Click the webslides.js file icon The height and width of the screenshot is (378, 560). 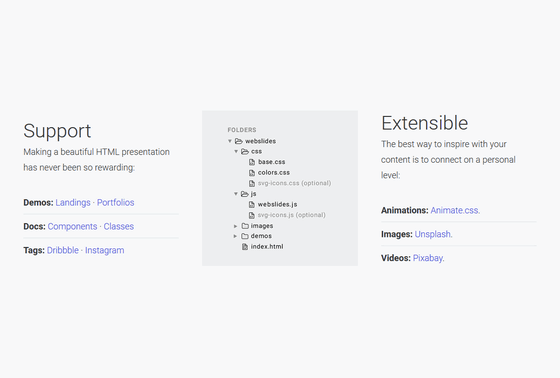pos(252,205)
